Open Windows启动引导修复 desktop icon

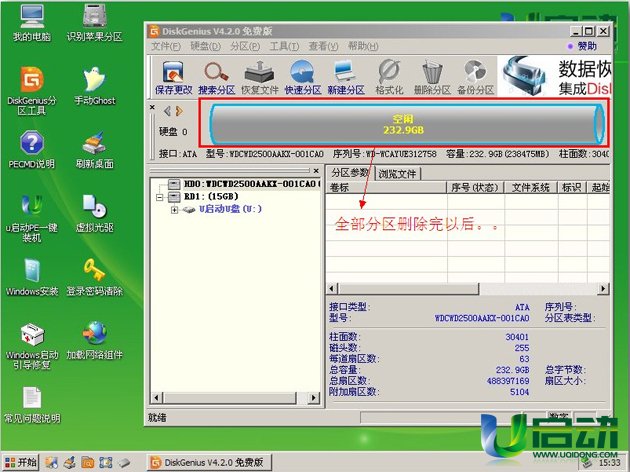tap(32, 346)
